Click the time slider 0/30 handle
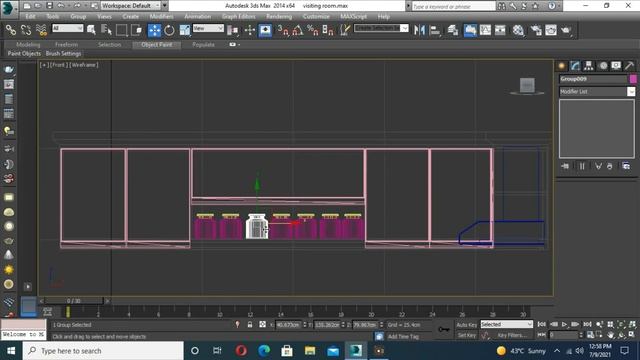This screenshot has height=360, width=640. point(73,301)
